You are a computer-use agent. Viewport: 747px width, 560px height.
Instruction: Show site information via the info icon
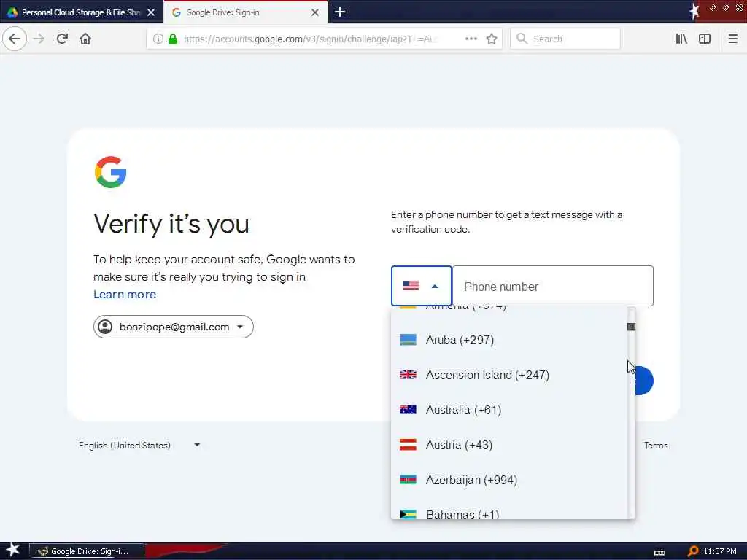pos(158,39)
